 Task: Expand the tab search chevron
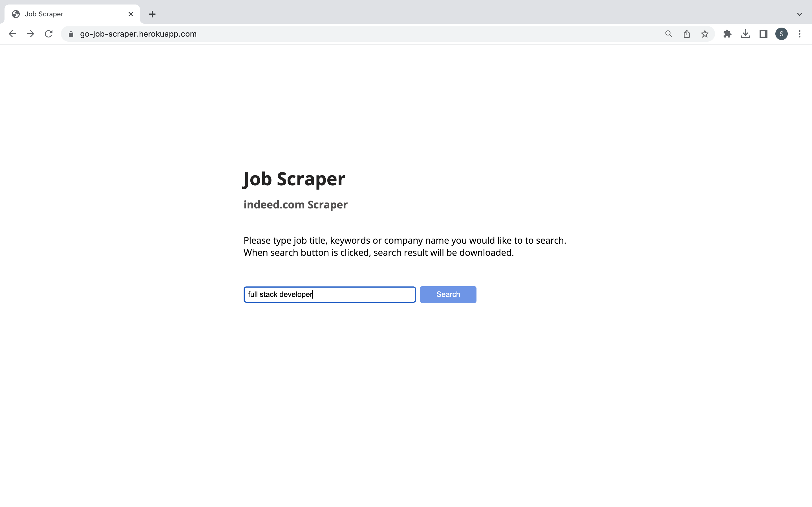[800, 14]
